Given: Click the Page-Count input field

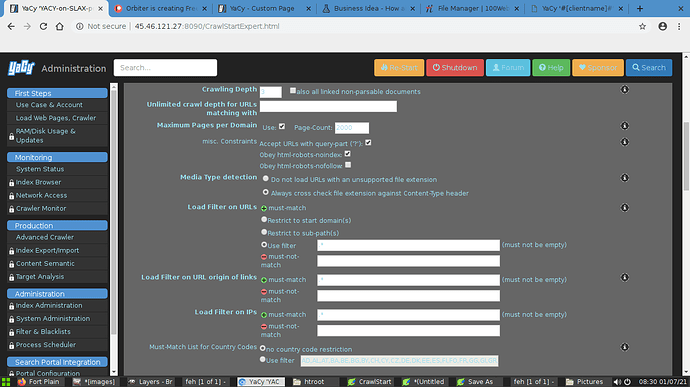Looking at the screenshot, I should pos(352,128).
